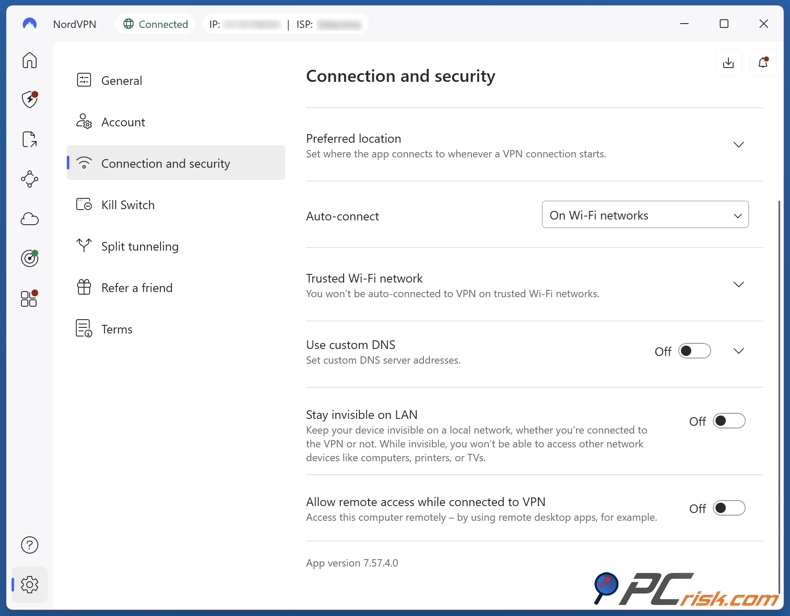
Task: Click the download updates icon
Action: (x=728, y=63)
